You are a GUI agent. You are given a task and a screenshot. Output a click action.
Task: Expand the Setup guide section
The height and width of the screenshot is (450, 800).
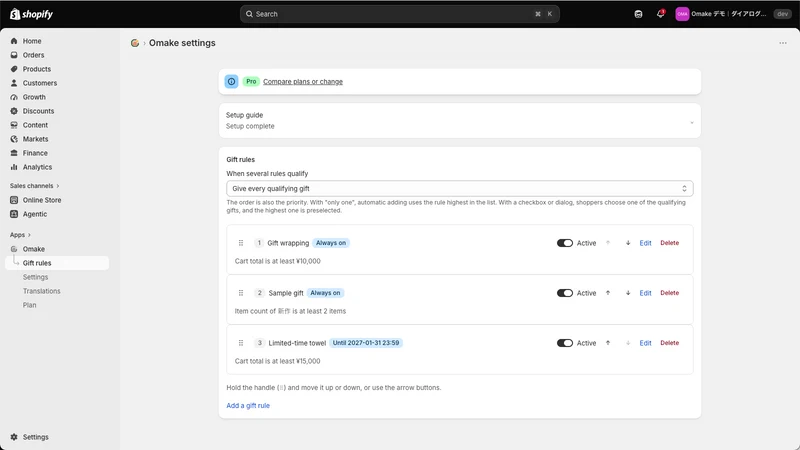pos(460,121)
